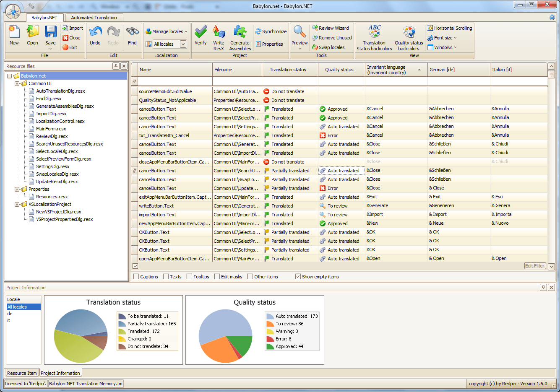Select MainForm.resx in the resource tree

[x=51, y=129]
